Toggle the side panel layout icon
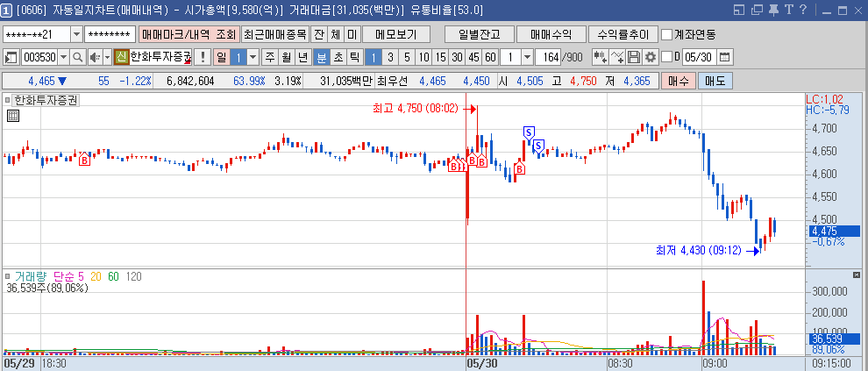The height and width of the screenshot is (371, 868). (x=11, y=57)
